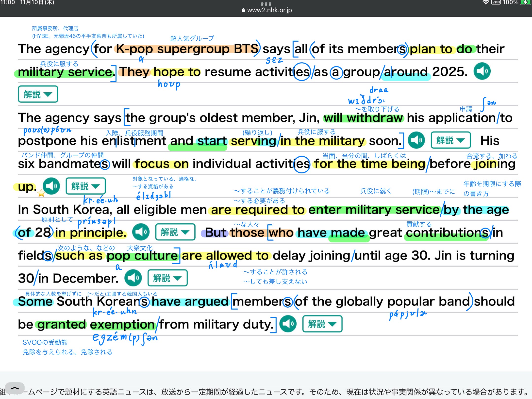Expand 解説 dropdown after 'military soon.'
This screenshot has width=532, height=399.
pyautogui.click(x=451, y=140)
